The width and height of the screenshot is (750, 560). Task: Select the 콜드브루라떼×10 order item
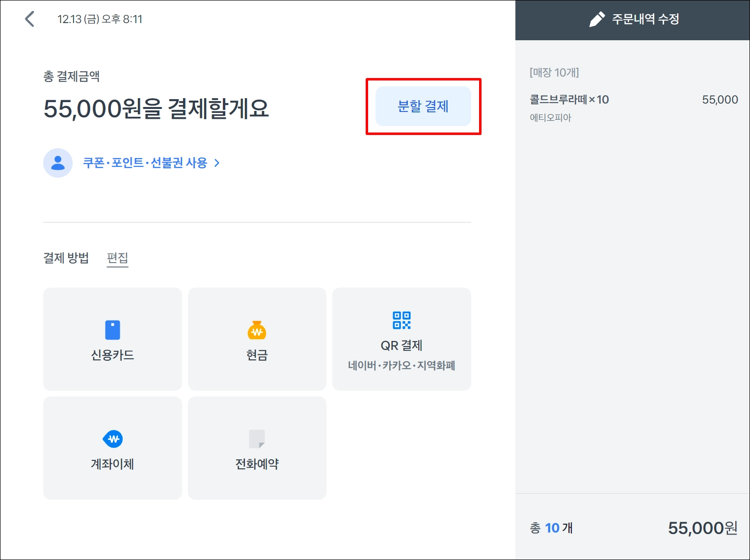[634, 108]
